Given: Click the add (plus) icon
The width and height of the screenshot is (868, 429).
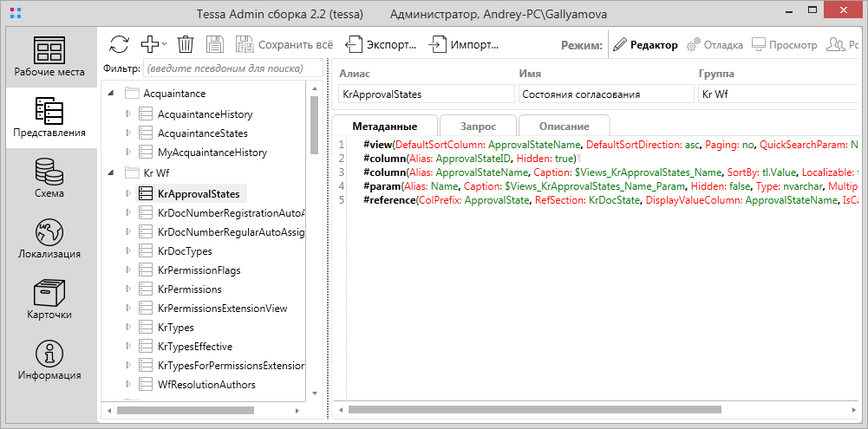Looking at the screenshot, I should click(151, 44).
